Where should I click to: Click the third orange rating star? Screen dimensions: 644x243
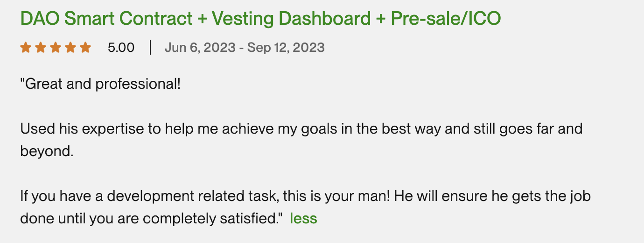(x=56, y=47)
